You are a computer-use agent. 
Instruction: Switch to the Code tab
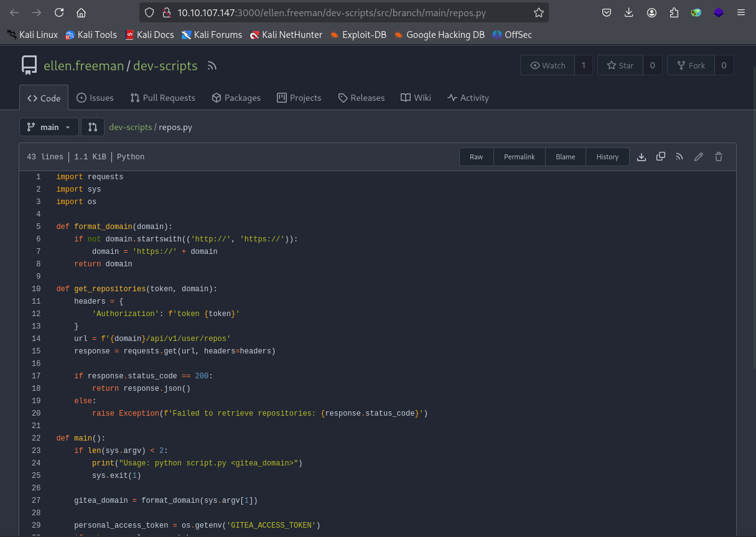click(x=44, y=98)
